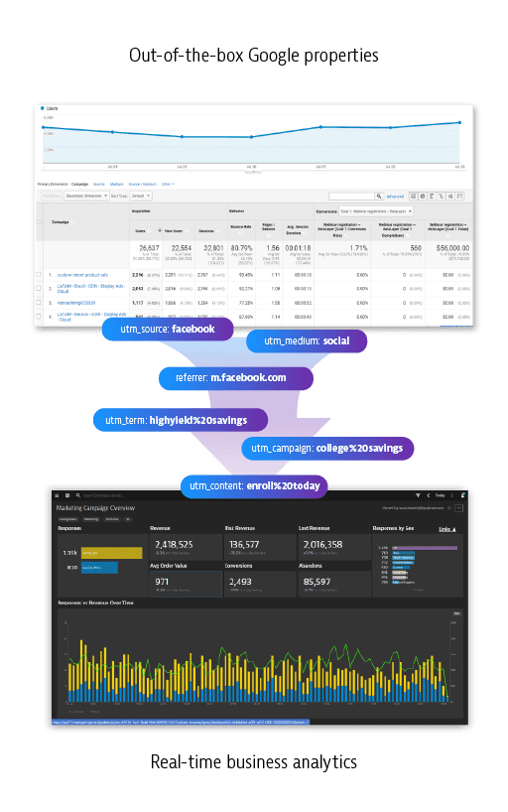Check row 4 LATAM Mexico campaign

39,316
